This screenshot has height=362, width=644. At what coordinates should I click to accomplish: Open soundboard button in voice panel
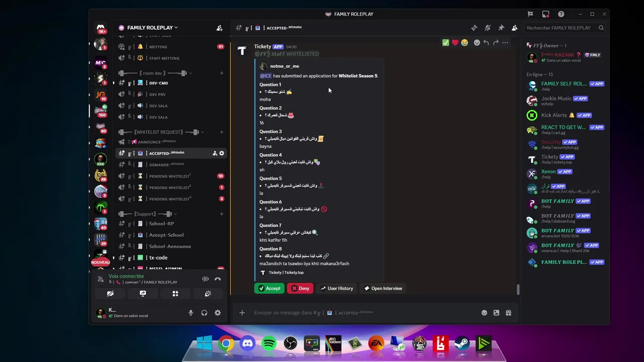point(208,294)
